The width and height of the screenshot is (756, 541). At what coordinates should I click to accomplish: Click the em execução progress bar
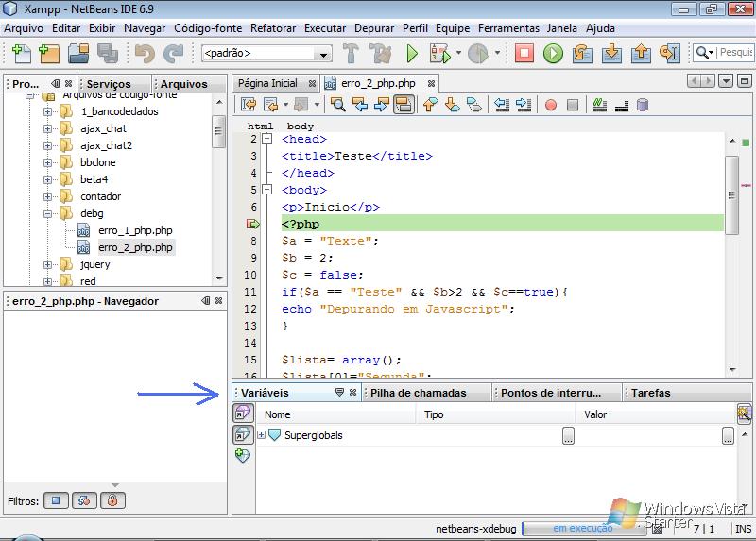point(583,529)
